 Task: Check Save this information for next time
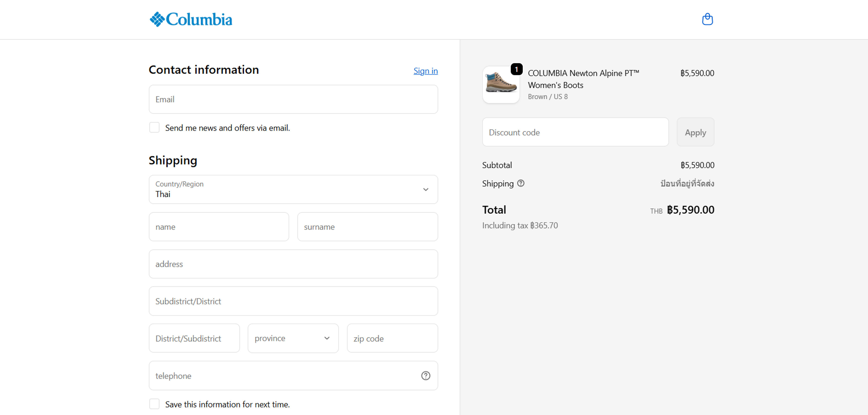(x=154, y=404)
